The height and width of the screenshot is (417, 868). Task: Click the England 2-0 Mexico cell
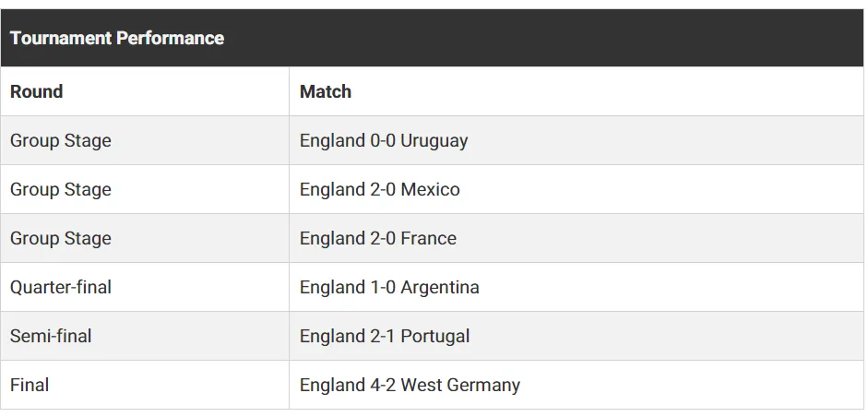pyautogui.click(x=577, y=189)
